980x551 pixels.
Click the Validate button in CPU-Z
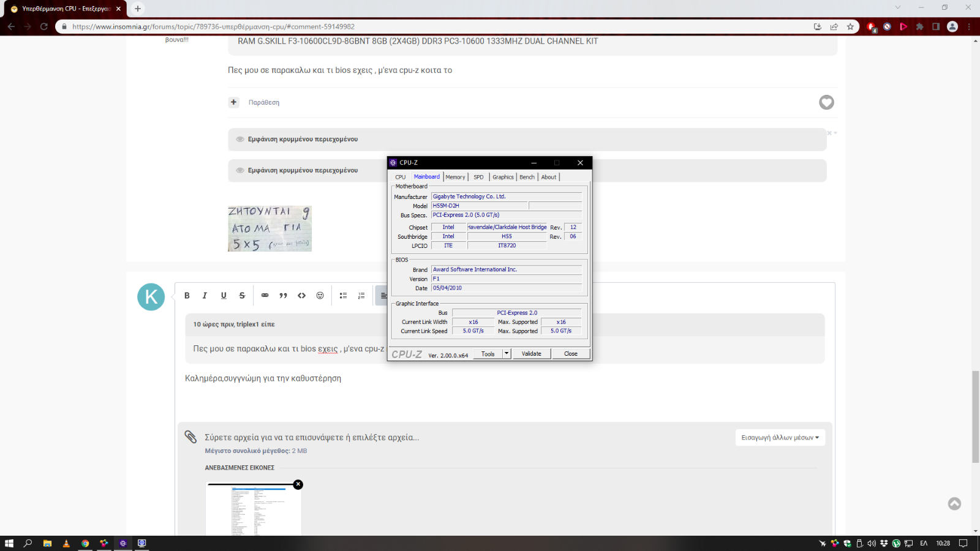(x=532, y=354)
